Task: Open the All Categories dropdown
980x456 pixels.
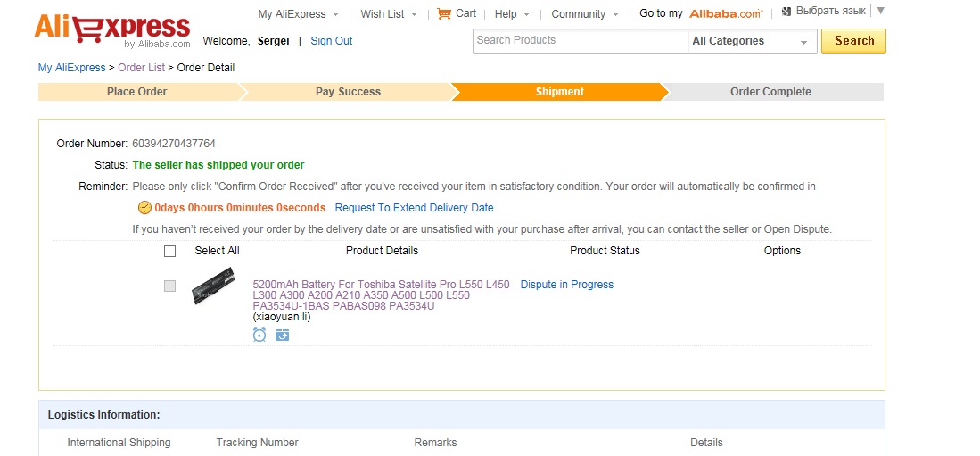Action: pyautogui.click(x=752, y=41)
